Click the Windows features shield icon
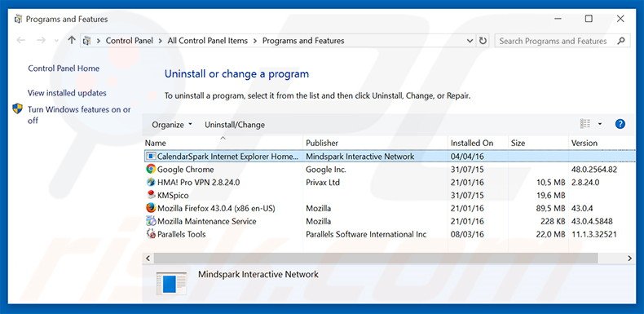The height and width of the screenshot is (314, 644). tap(17, 109)
